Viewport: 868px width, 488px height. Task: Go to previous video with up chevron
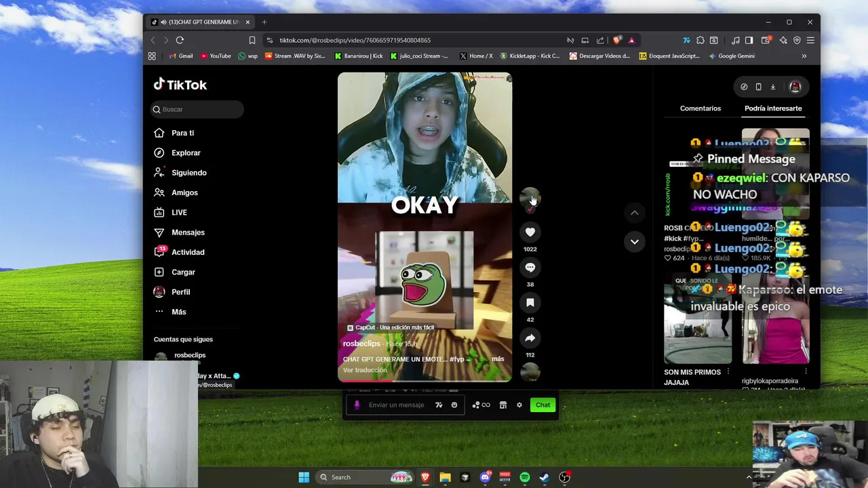pos(634,213)
